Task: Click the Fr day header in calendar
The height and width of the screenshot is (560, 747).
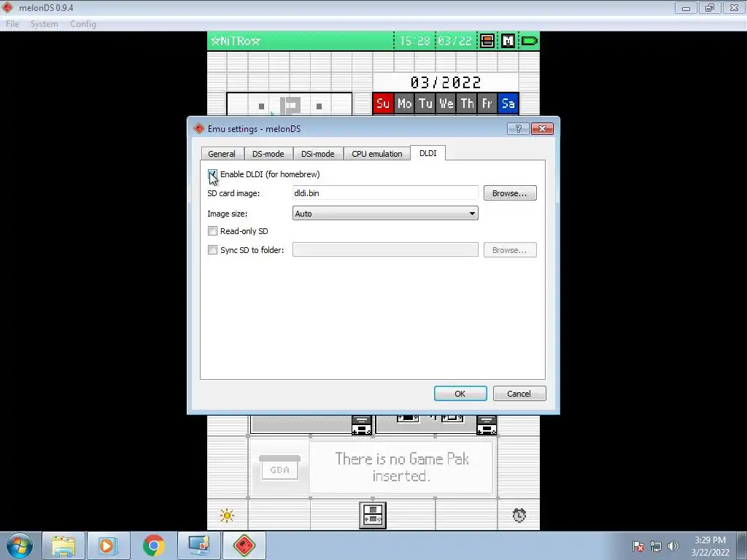Action: [x=487, y=104]
